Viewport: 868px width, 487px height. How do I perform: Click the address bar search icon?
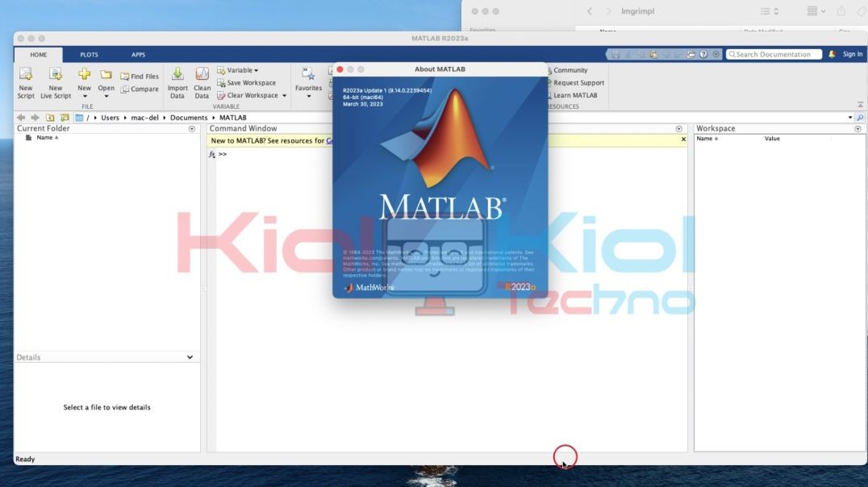click(860, 118)
